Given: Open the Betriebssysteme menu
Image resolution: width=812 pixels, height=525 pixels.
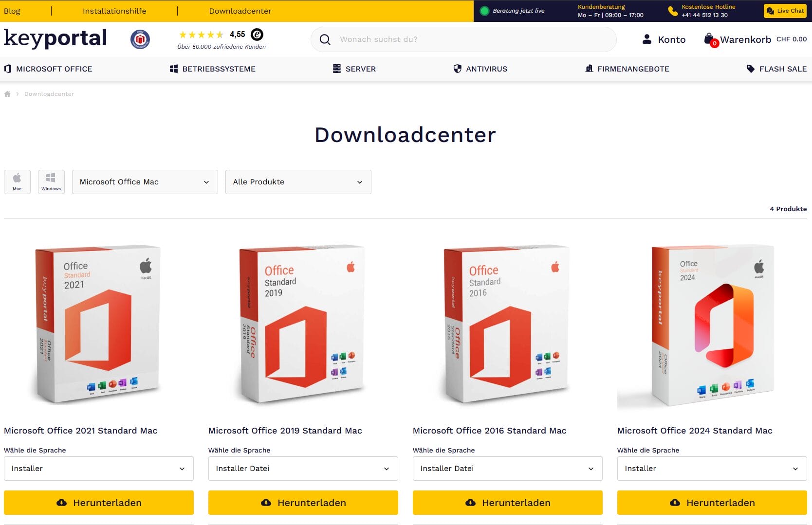Looking at the screenshot, I should click(x=213, y=69).
